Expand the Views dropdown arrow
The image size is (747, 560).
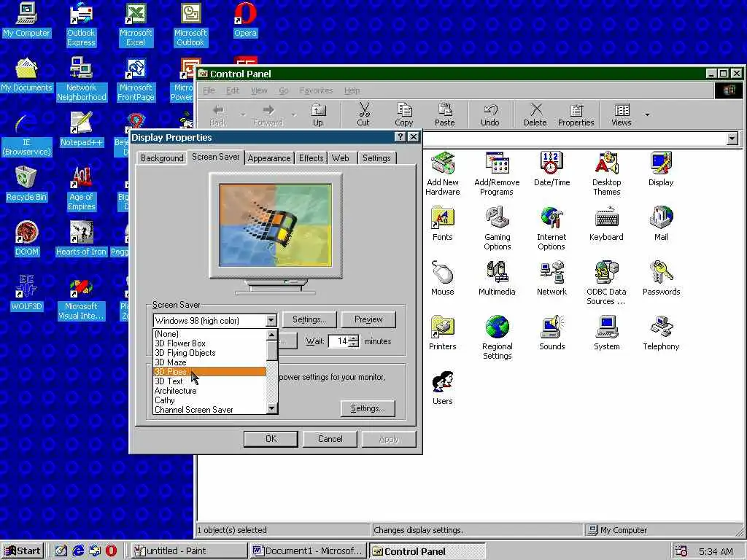click(647, 114)
